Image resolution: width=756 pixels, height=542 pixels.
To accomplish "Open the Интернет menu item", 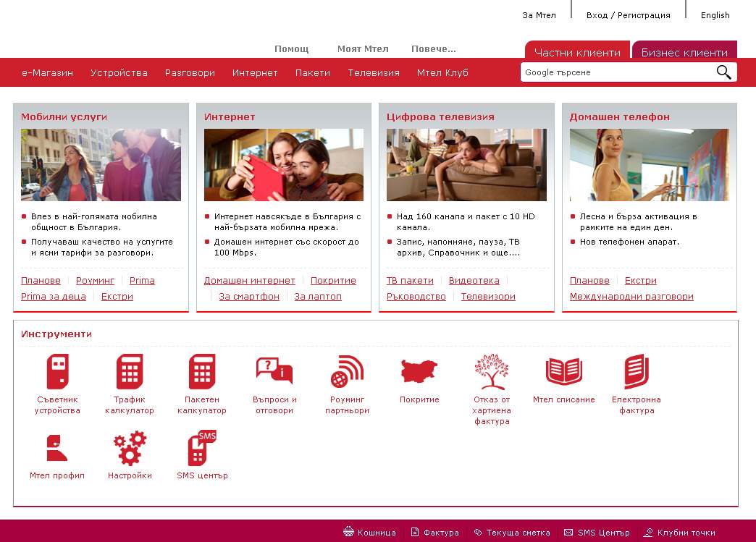I will coord(255,73).
